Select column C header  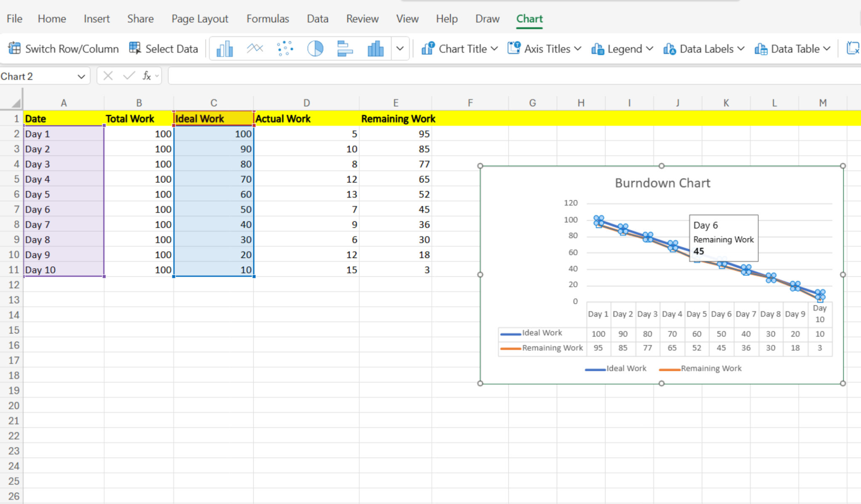tap(213, 103)
